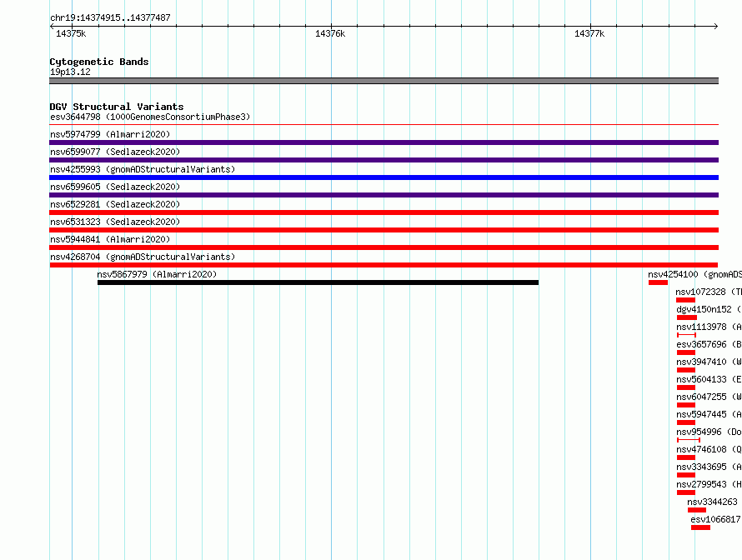Select the red nsv6531323 variant bar

(384, 230)
